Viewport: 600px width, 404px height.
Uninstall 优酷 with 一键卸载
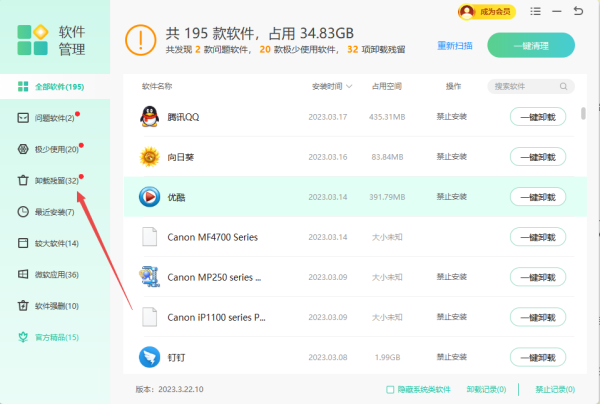tap(538, 197)
